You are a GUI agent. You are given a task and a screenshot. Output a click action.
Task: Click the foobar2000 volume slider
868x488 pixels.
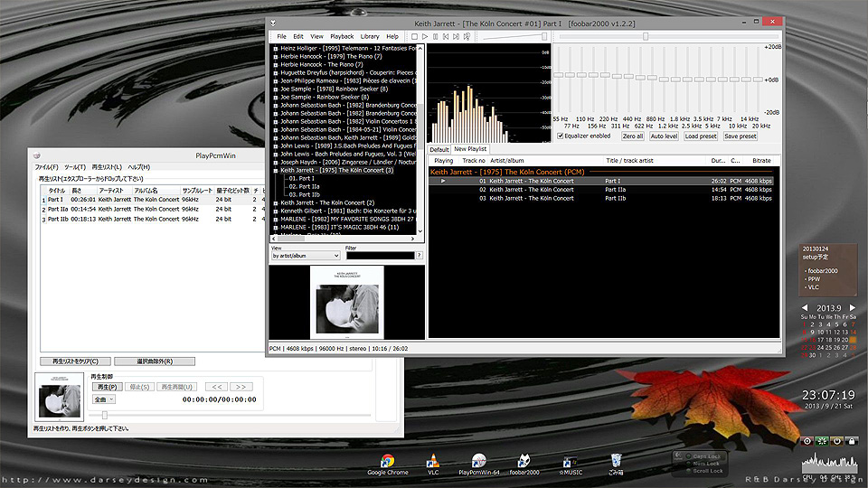coord(515,36)
